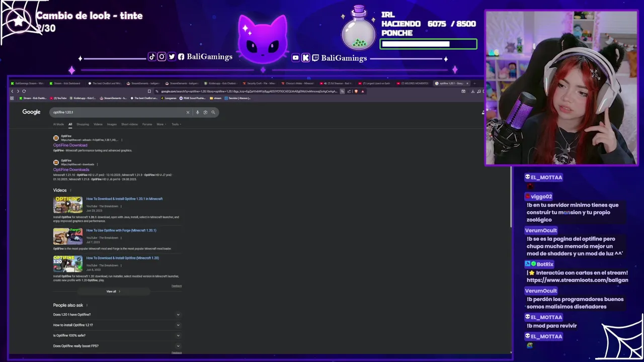Image resolution: width=644 pixels, height=362 pixels.
Task: Click the OptiFine favicon of the first result
Action: (56, 138)
